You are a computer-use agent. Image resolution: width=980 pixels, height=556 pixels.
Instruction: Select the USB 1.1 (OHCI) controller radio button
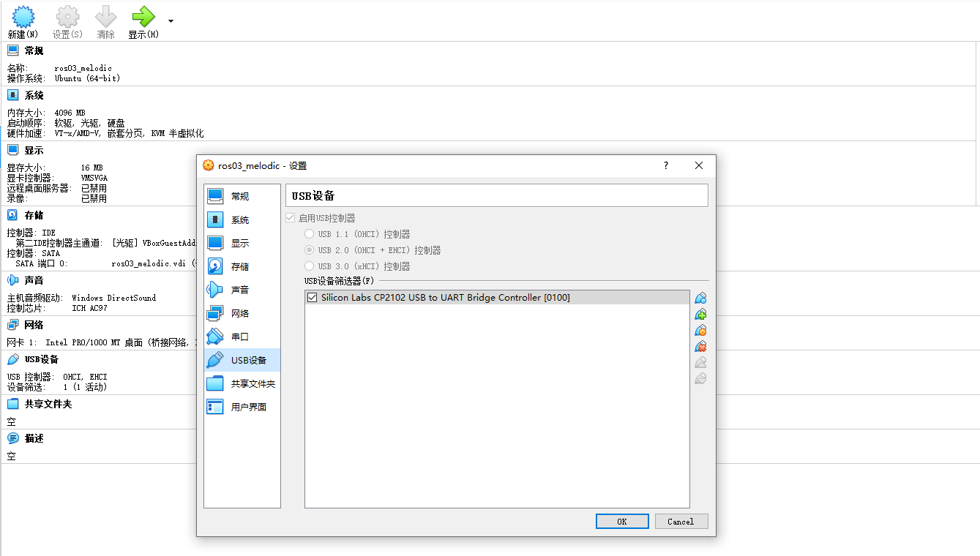click(310, 234)
